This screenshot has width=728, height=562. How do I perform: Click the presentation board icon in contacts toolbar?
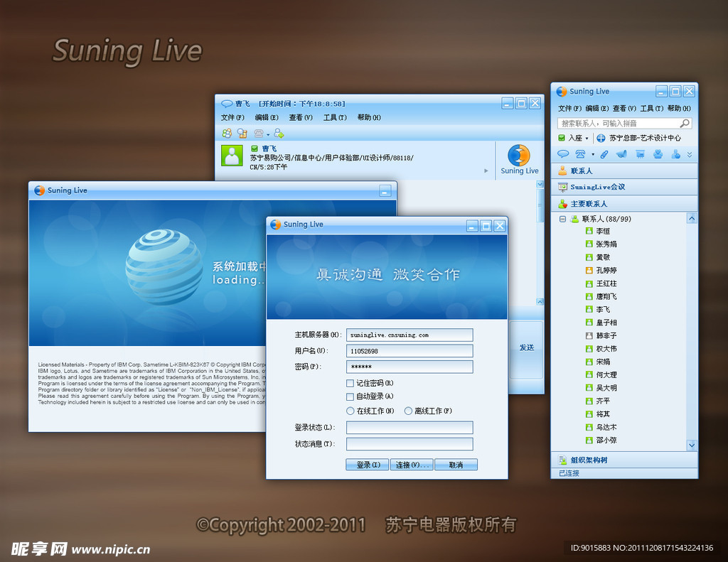(x=639, y=154)
